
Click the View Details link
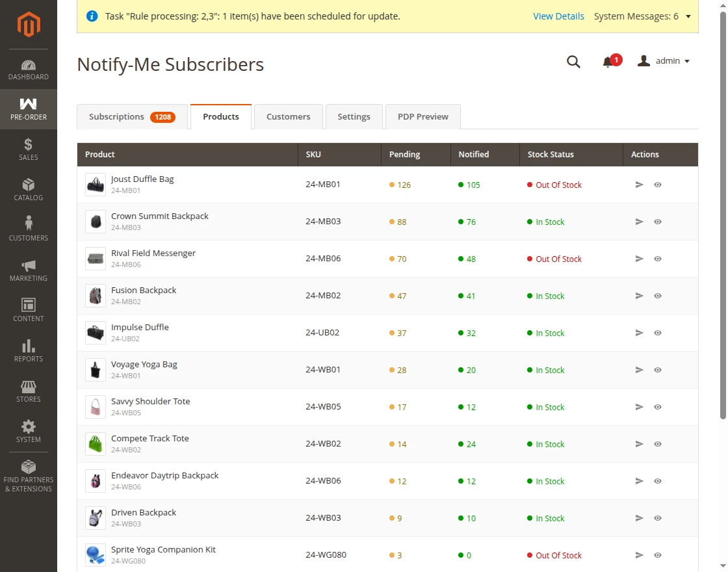[x=558, y=16]
